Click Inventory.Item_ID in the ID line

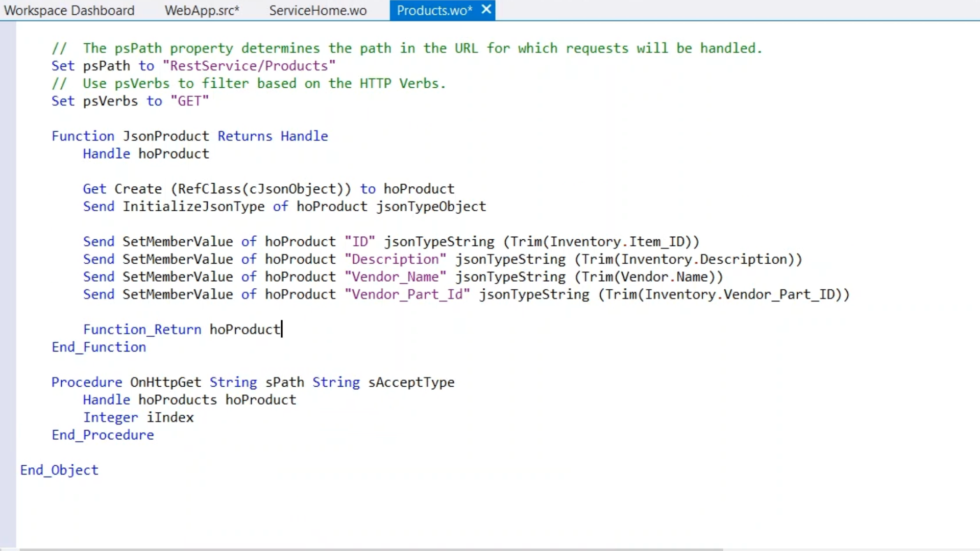click(618, 242)
